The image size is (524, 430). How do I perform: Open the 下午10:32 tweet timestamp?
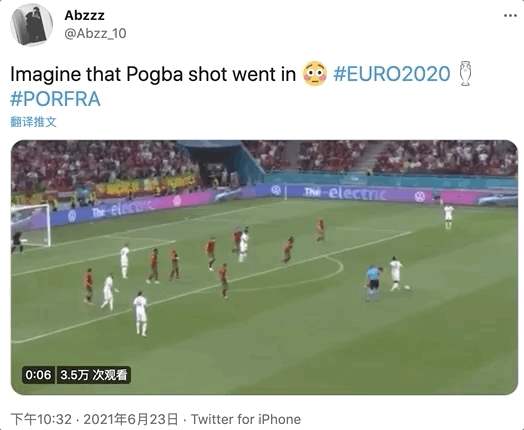41,419
